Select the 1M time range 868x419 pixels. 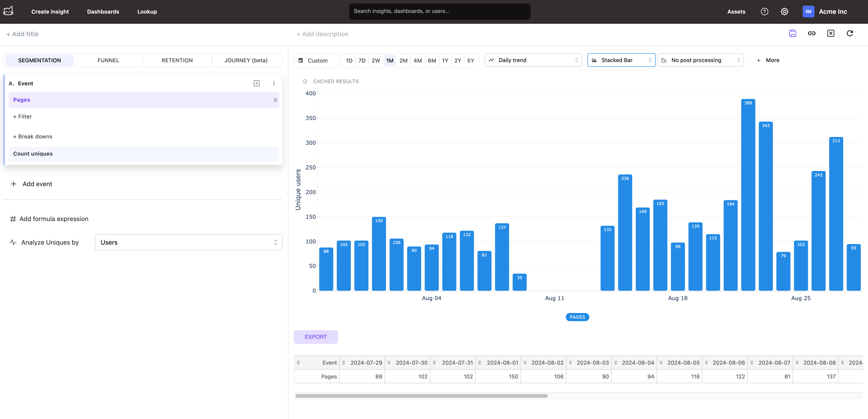click(x=390, y=60)
